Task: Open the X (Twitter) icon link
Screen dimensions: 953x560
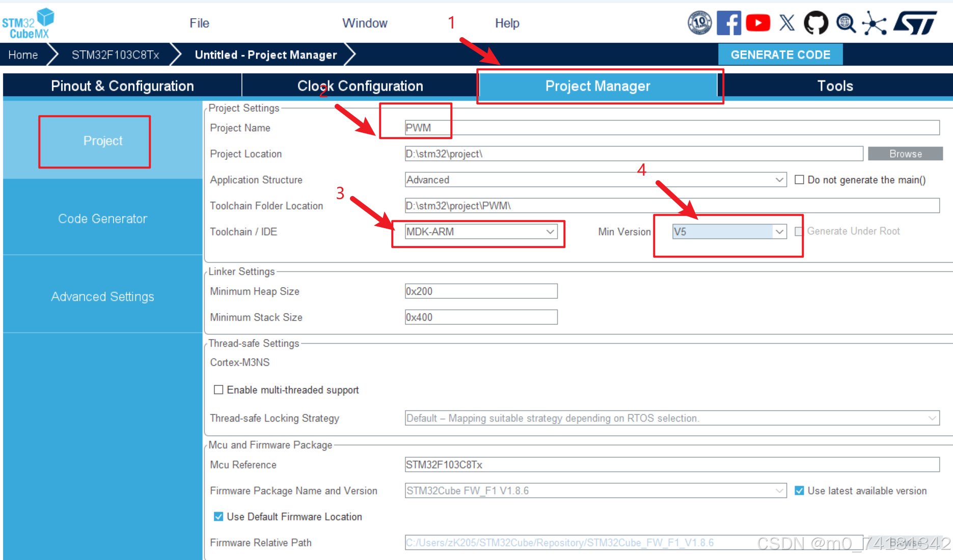Action: [787, 23]
